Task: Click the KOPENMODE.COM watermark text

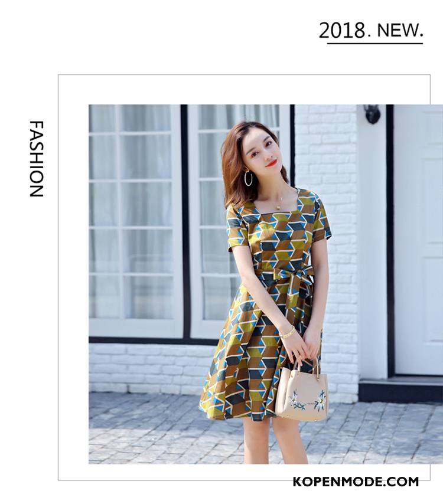Action: (x=356, y=482)
